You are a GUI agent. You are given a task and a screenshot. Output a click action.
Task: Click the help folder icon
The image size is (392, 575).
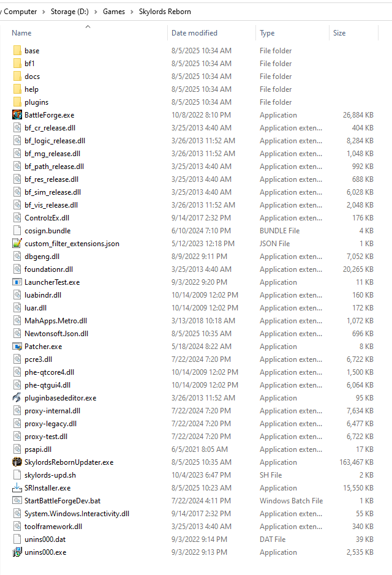pos(17,89)
